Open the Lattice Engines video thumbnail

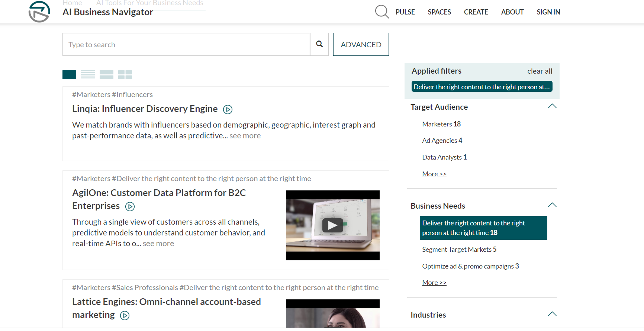click(x=333, y=314)
